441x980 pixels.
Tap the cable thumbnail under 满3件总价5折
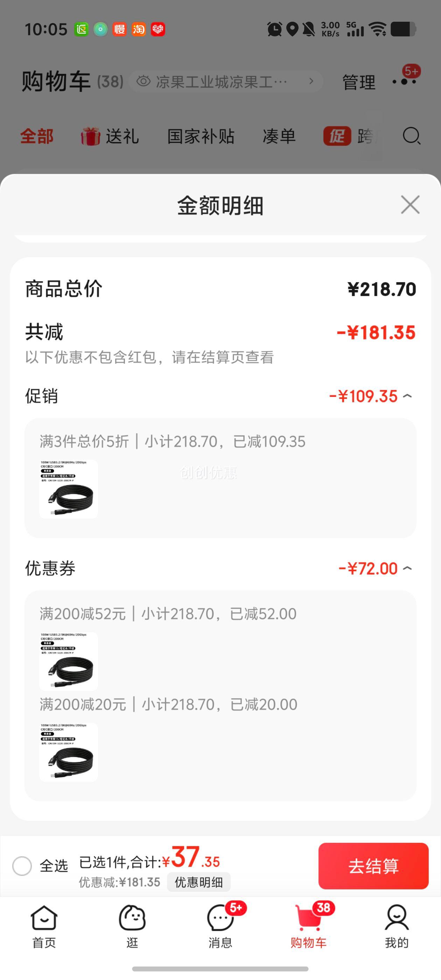pyautogui.click(x=69, y=489)
